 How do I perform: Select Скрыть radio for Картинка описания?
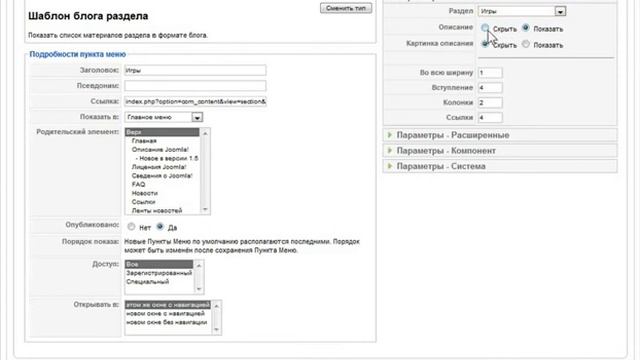click(485, 44)
